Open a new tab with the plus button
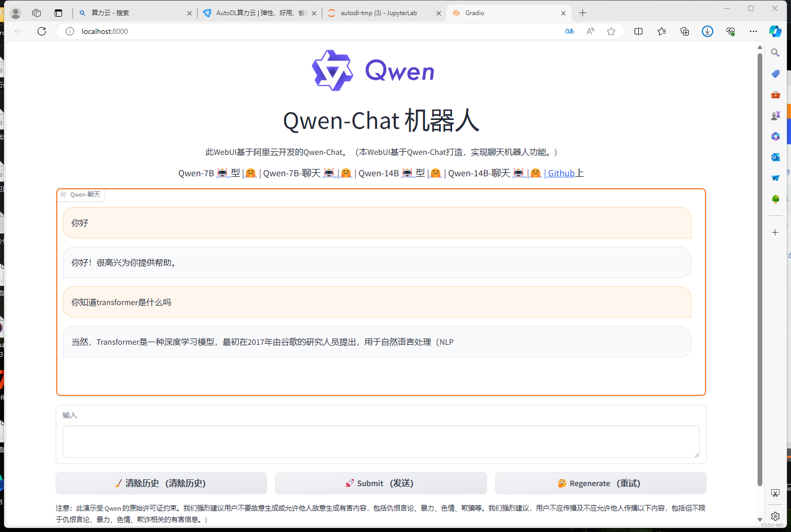The width and height of the screenshot is (791, 532). coord(583,13)
